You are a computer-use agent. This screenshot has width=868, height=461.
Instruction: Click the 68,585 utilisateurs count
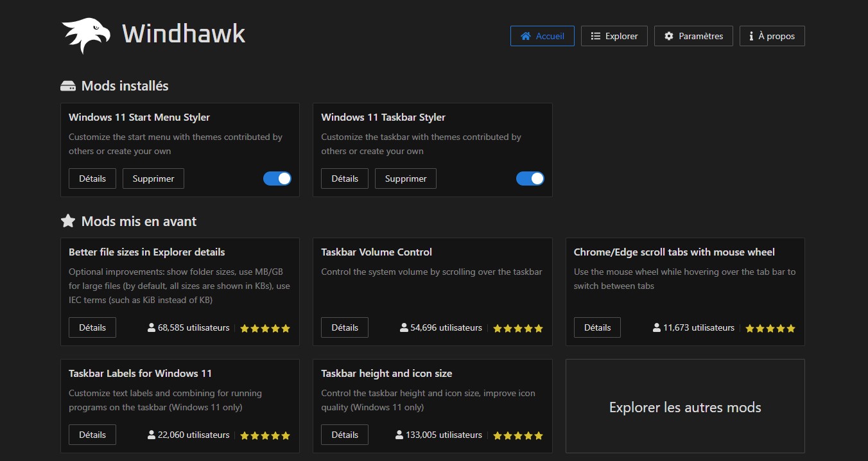tap(194, 327)
